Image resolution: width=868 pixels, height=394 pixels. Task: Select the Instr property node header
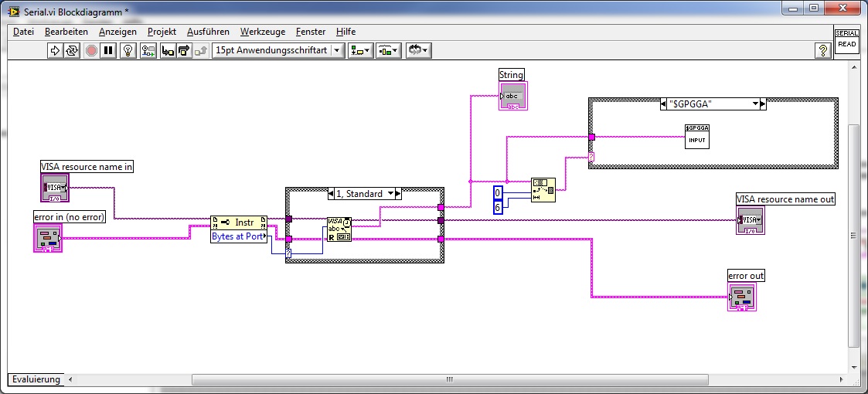[239, 222]
